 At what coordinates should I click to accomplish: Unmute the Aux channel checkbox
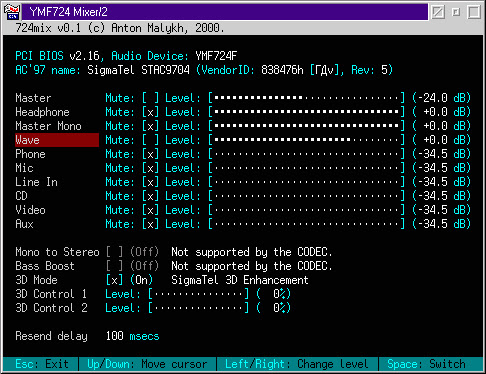coord(150,224)
